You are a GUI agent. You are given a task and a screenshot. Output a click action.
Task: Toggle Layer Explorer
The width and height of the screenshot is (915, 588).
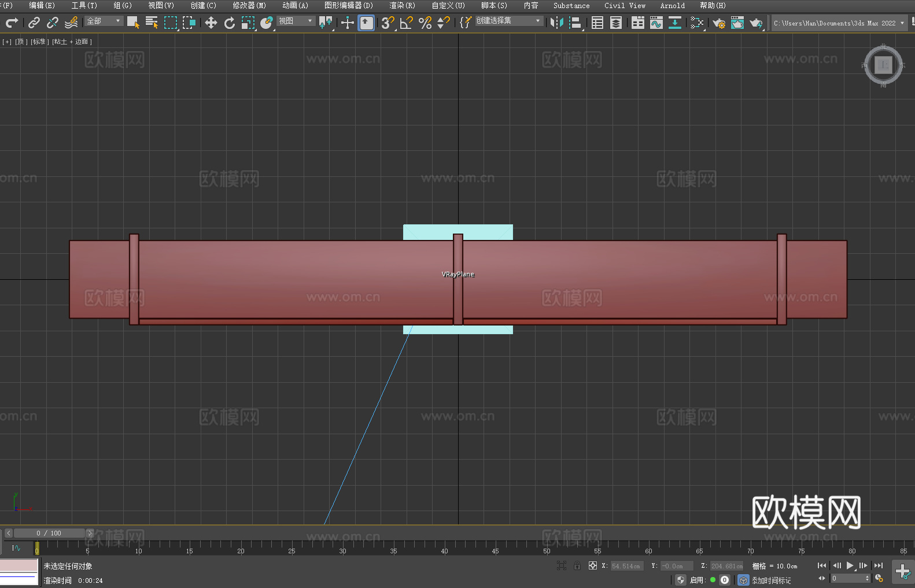(x=616, y=23)
